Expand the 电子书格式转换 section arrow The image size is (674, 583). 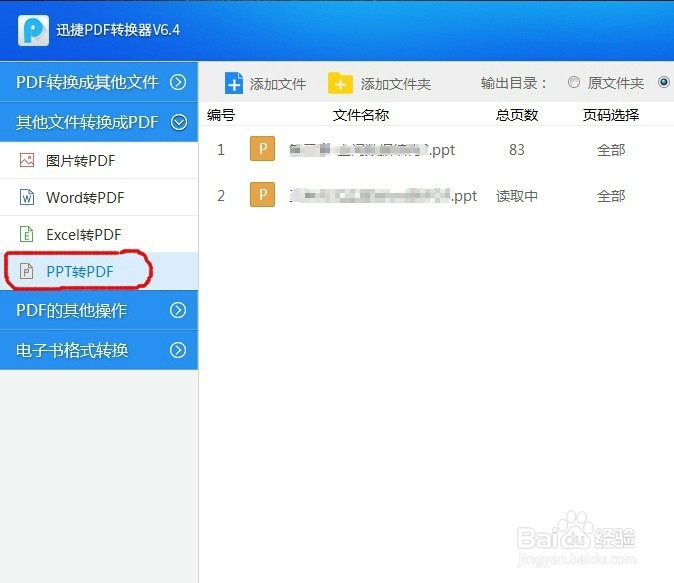point(178,350)
